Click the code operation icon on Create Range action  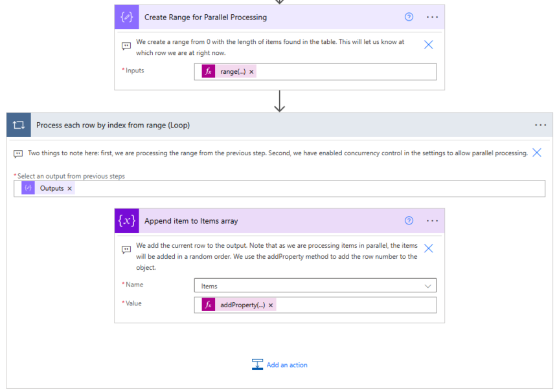[x=127, y=17]
